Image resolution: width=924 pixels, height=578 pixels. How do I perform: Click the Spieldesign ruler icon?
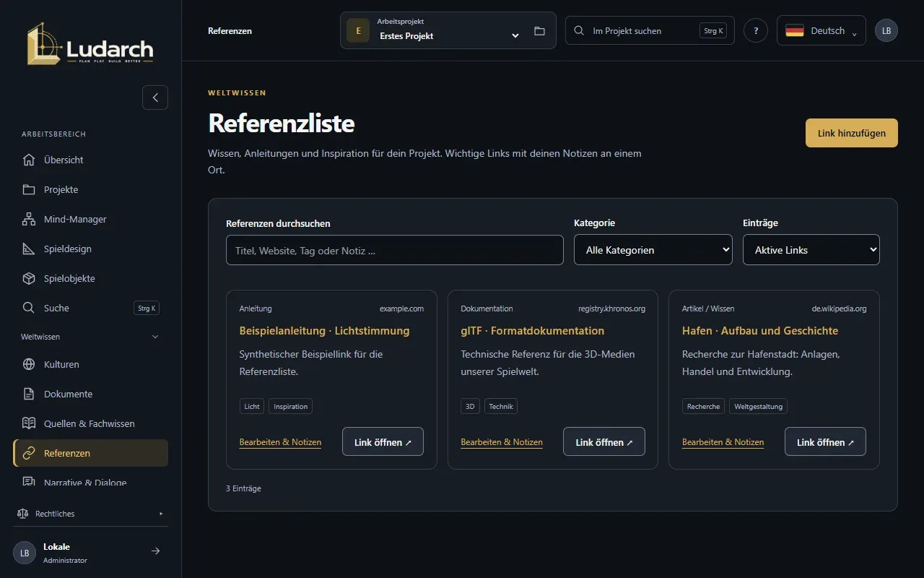[29, 249]
